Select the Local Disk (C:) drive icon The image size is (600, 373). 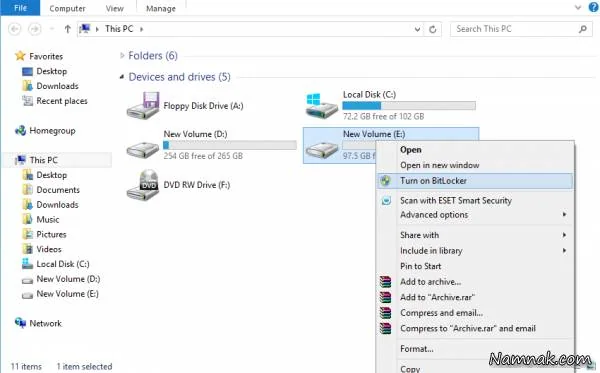coord(322,106)
